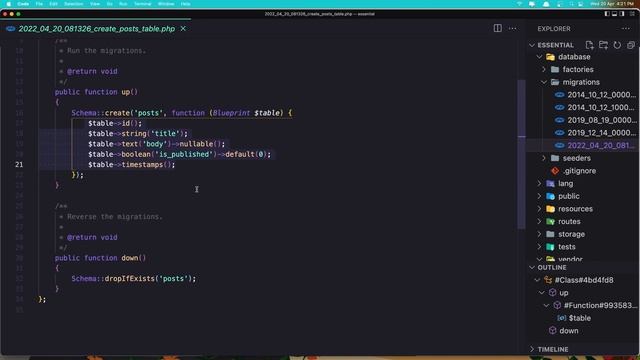Expand the TIMELINE section
This screenshot has height=360, width=640.
click(531, 349)
